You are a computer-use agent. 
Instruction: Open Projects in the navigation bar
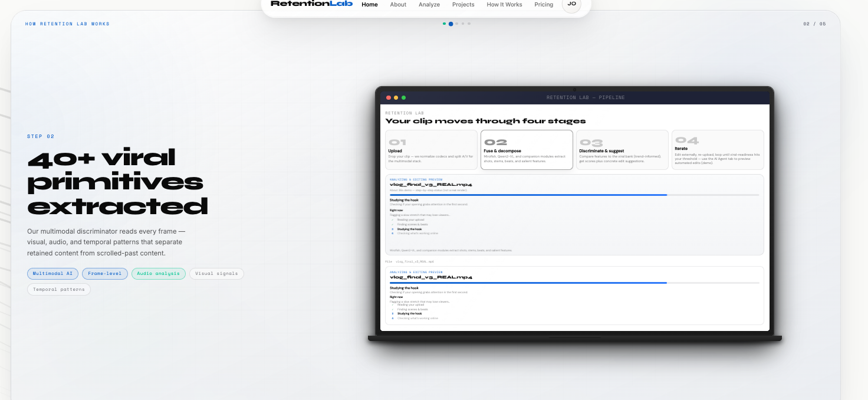pos(463,5)
